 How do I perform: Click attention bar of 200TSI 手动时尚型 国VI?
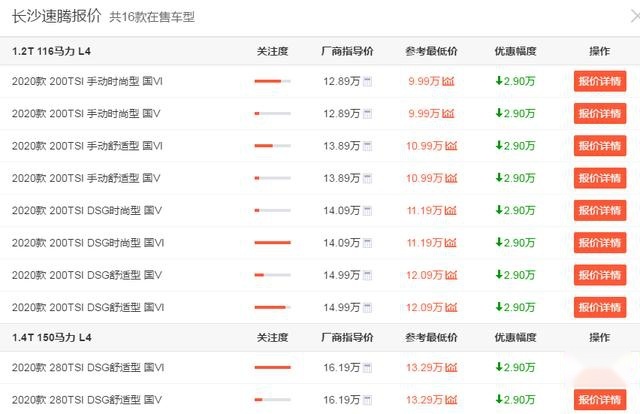pos(273,81)
